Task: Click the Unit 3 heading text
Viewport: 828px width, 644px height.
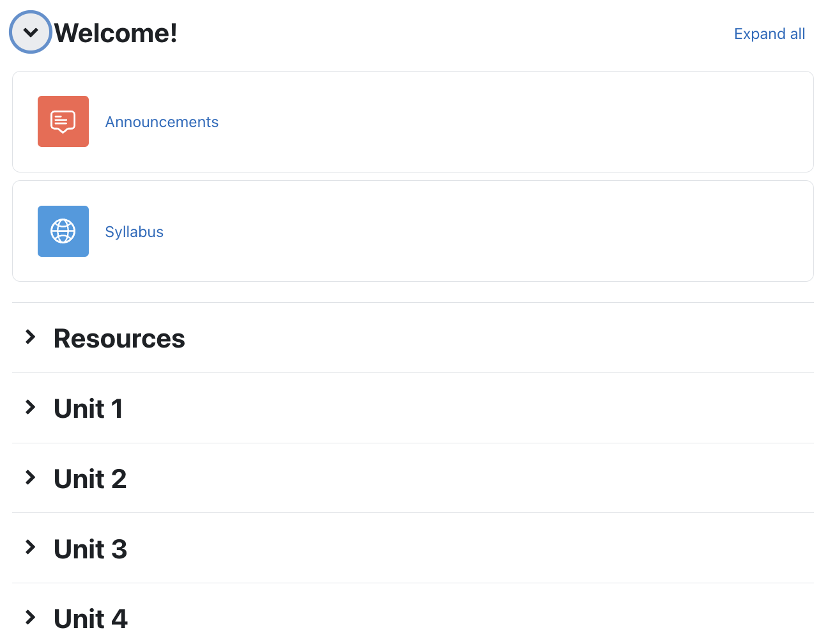Action: coord(90,548)
